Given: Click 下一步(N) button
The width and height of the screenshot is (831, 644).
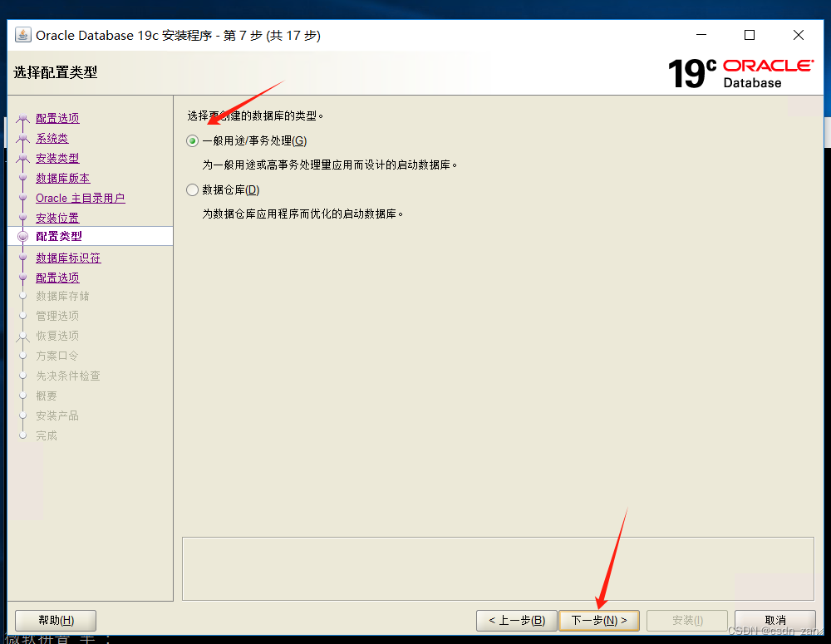Looking at the screenshot, I should pos(599,620).
